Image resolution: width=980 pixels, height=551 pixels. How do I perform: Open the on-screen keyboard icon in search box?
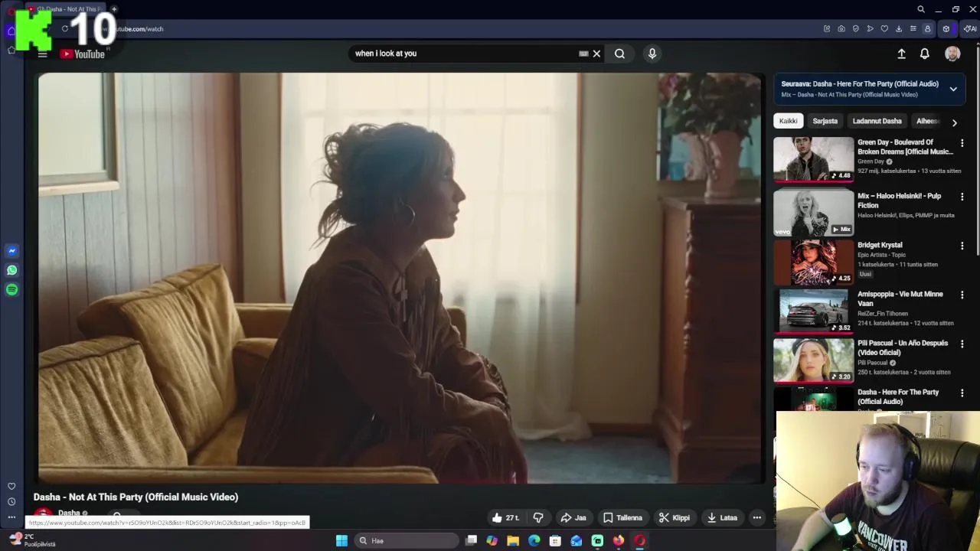click(583, 54)
